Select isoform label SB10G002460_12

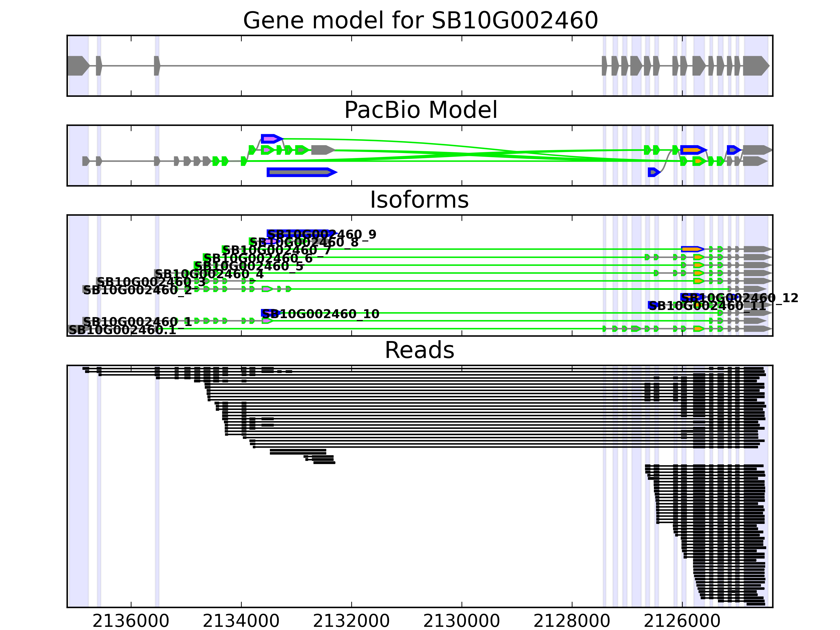coord(740,298)
